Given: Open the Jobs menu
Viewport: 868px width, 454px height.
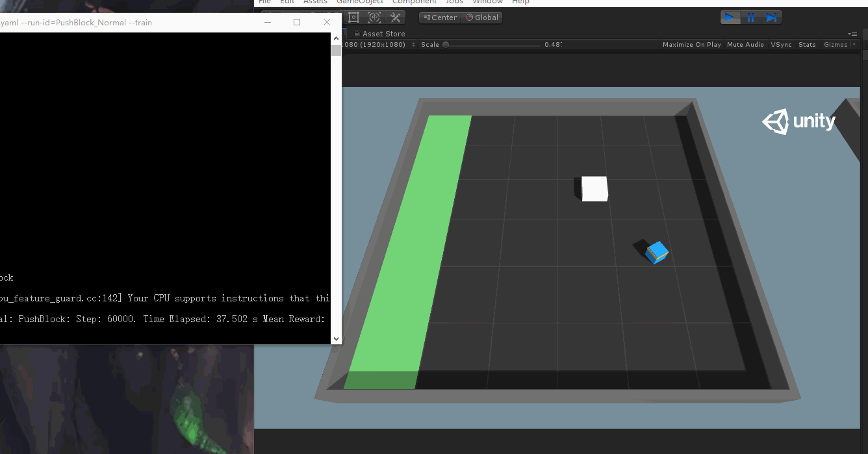Looking at the screenshot, I should [x=454, y=2].
